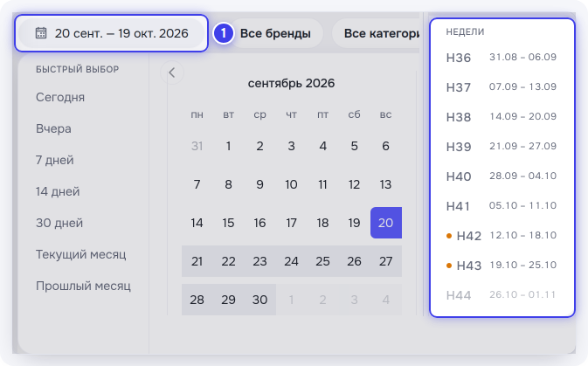Pick week Н41 05.10 – 11.10
This screenshot has height=366, width=588.
(502, 206)
